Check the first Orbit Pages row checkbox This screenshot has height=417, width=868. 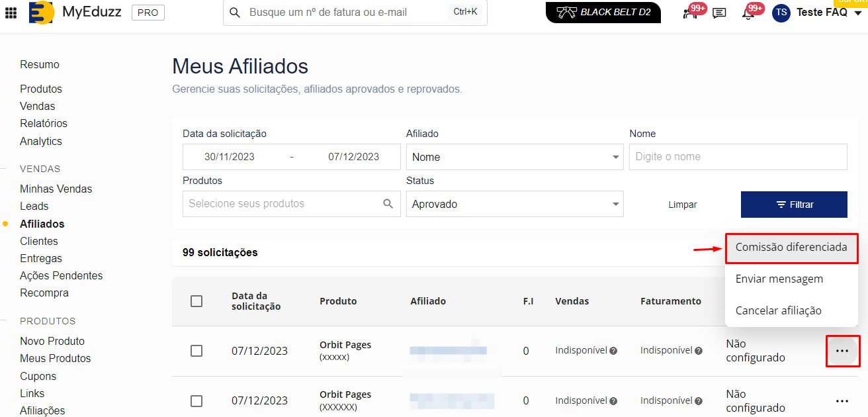point(196,351)
